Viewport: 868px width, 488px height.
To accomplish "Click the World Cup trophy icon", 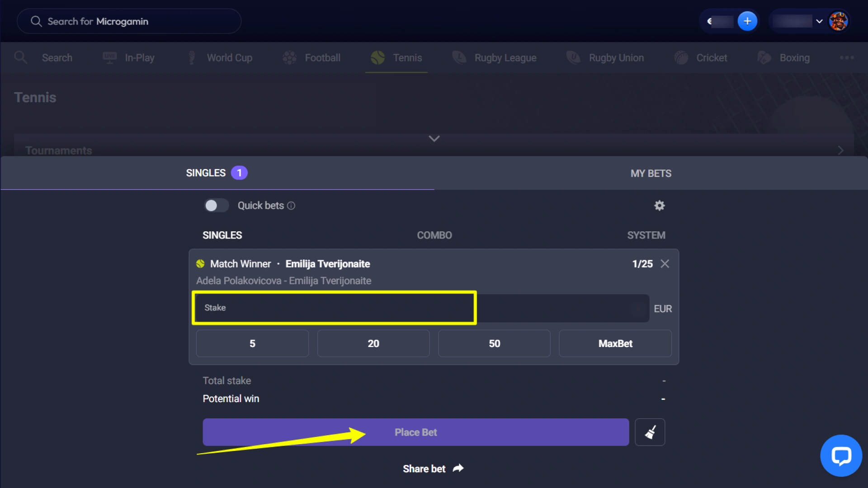I will (x=192, y=57).
